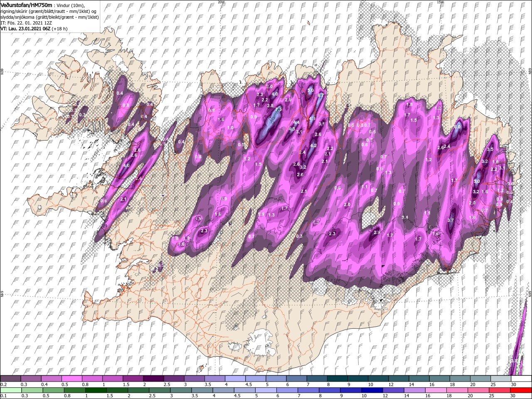The width and height of the screenshot is (532, 399).
Task: Click the 'VT: Lau. 23.01.2021 06Z' valid time
Action: tap(26, 29)
